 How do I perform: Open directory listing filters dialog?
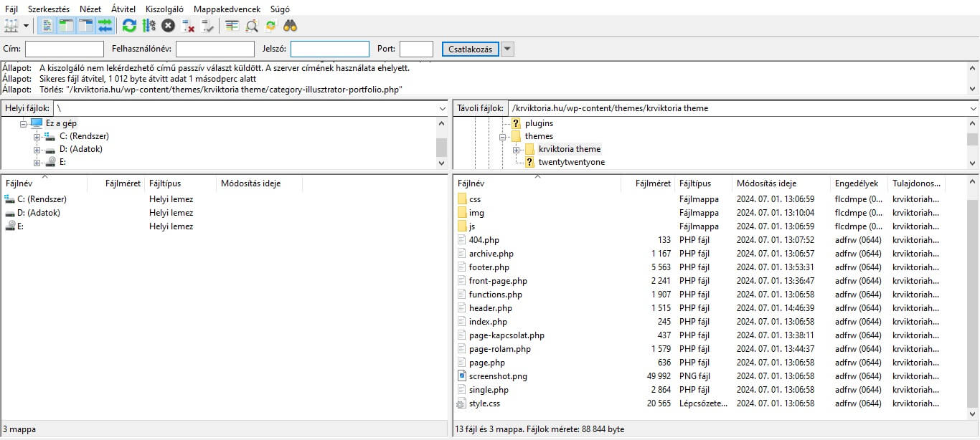pyautogui.click(x=232, y=26)
